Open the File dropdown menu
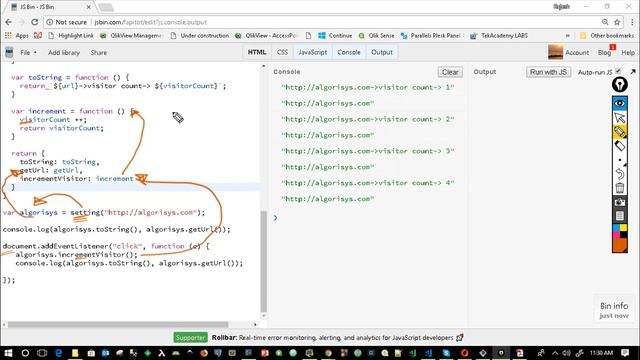 (x=28, y=53)
